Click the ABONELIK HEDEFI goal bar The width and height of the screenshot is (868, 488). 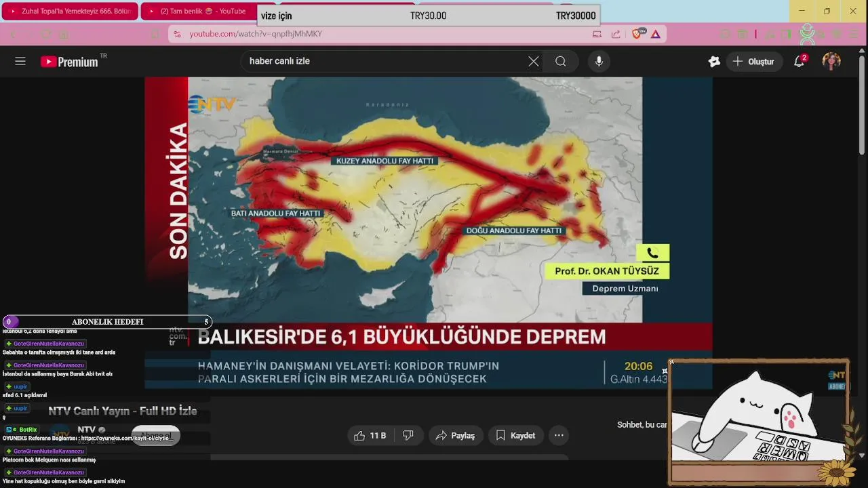(108, 322)
